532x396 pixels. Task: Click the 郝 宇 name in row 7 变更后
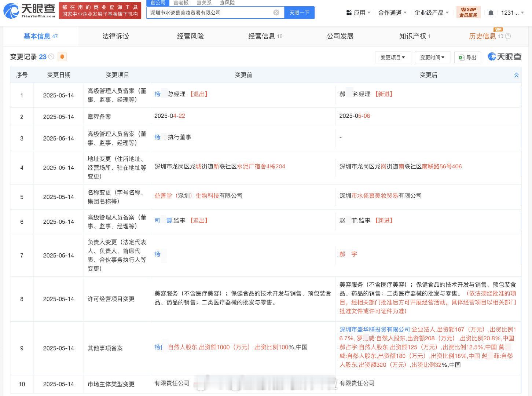[x=348, y=254]
